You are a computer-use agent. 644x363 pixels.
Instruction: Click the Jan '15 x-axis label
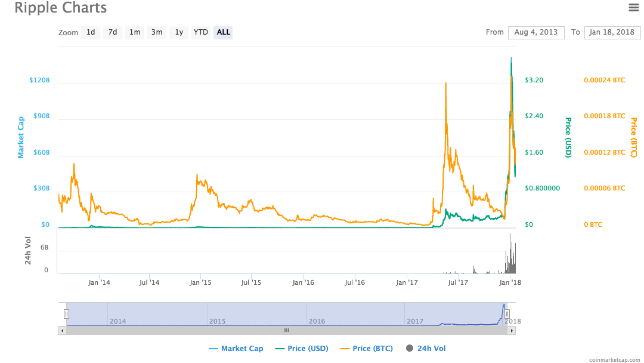(x=200, y=282)
